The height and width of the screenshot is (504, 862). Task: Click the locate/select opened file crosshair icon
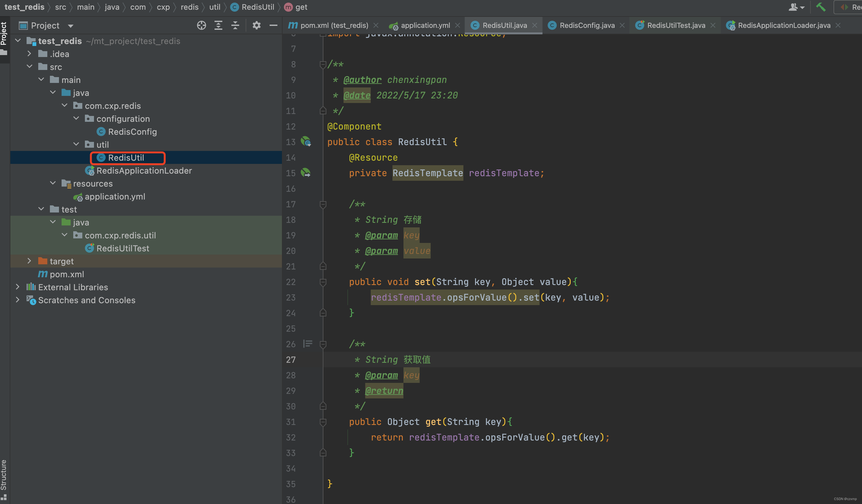pos(202,25)
